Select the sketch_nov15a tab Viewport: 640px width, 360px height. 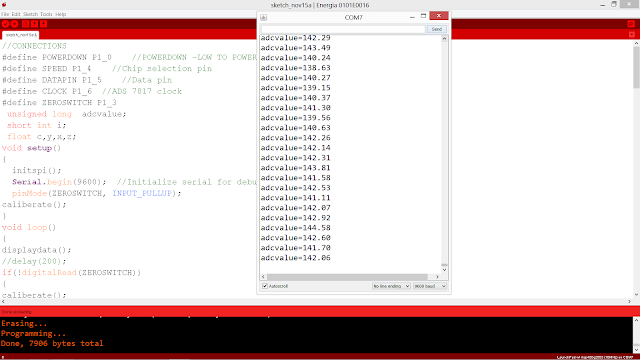[21, 35]
